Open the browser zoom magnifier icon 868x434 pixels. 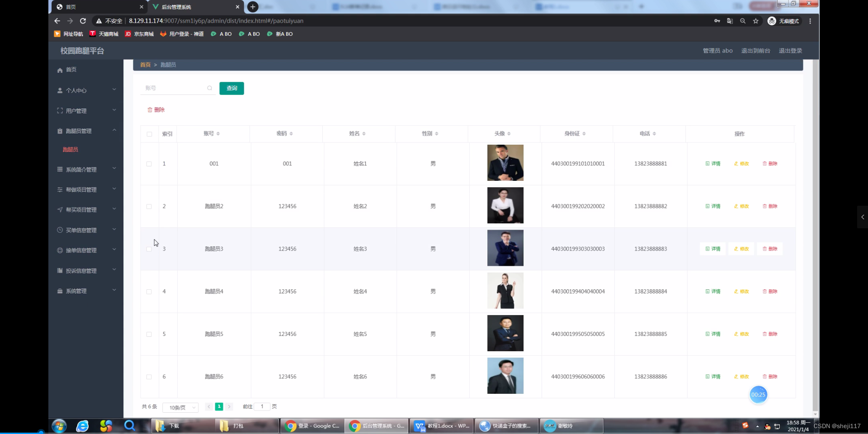pos(743,21)
